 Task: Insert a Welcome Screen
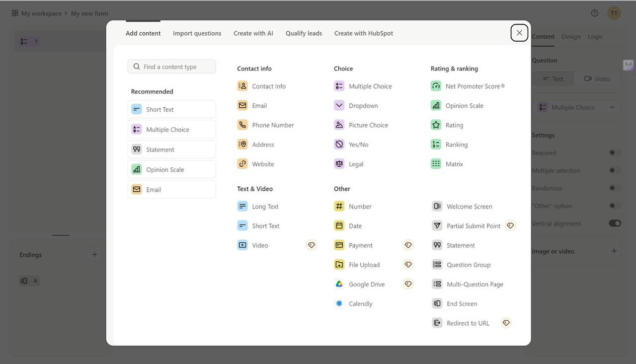pos(469,206)
